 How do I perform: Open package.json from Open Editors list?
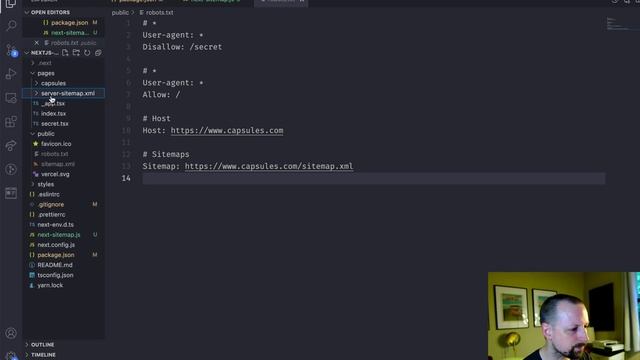[x=69, y=22]
